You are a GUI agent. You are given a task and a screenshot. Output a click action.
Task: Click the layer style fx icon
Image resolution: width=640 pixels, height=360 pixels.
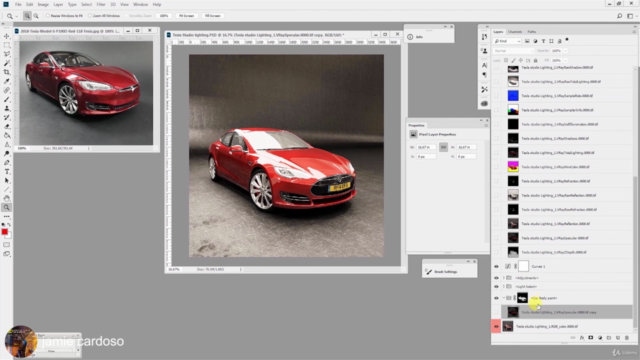tap(582, 338)
